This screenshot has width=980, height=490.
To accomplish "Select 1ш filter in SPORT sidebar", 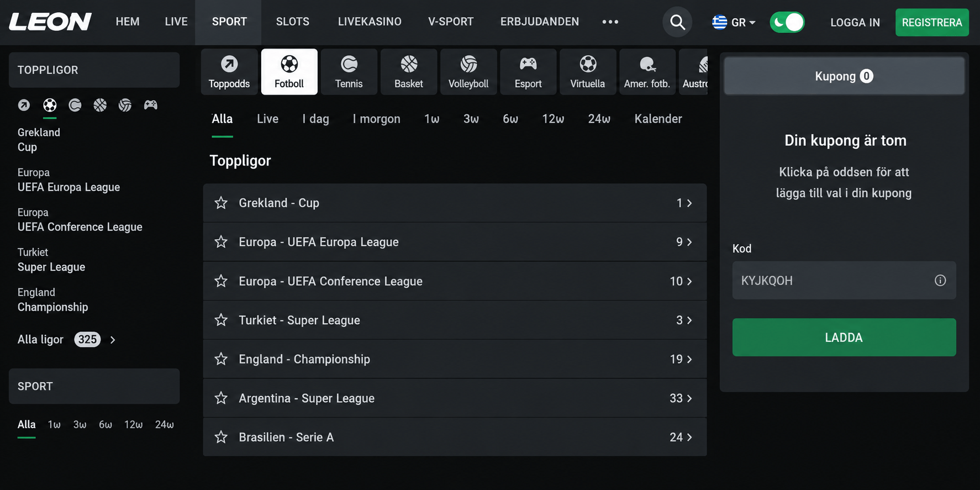I will click(x=54, y=424).
